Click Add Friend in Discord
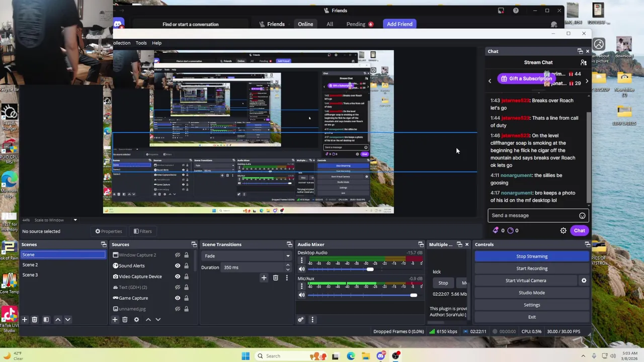Viewport: 644px width, 362px height. pos(399,24)
